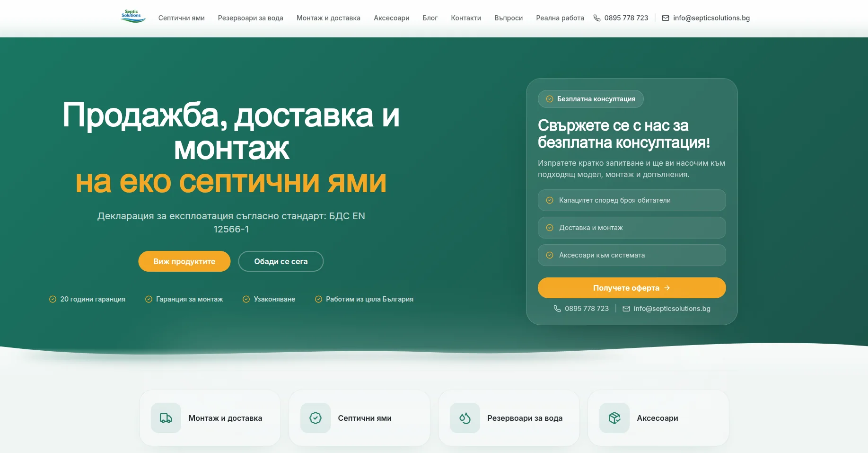Click Обади се сега button

tap(281, 261)
